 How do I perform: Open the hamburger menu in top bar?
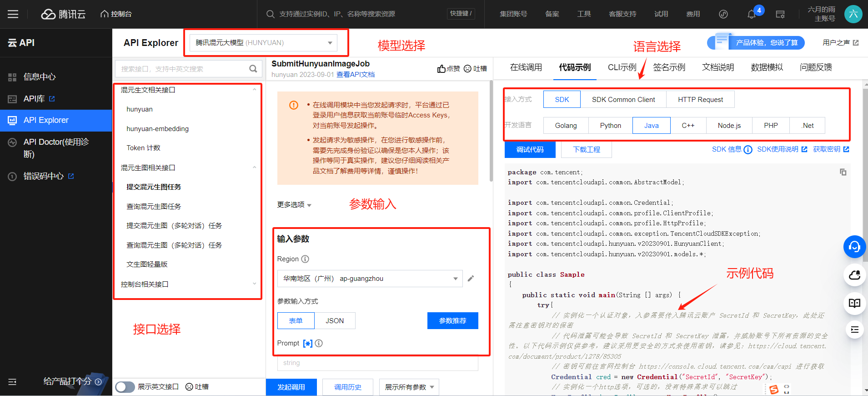point(13,14)
